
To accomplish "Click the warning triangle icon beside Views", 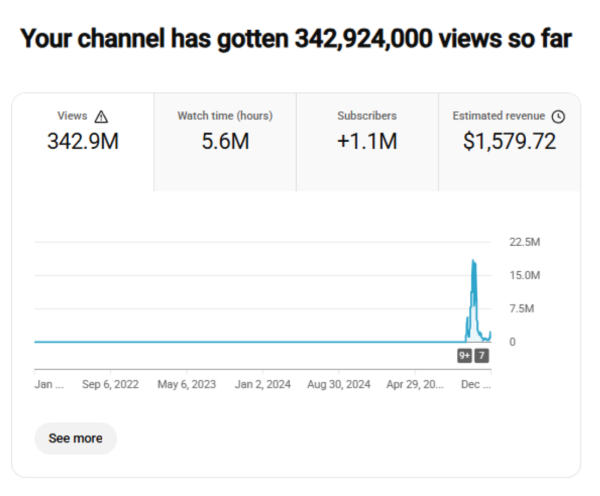I will (101, 117).
